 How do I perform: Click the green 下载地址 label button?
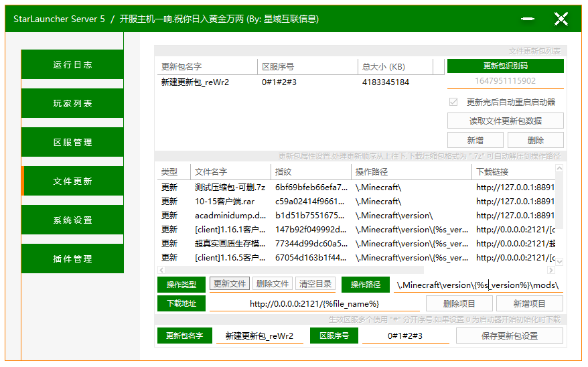pyautogui.click(x=181, y=303)
